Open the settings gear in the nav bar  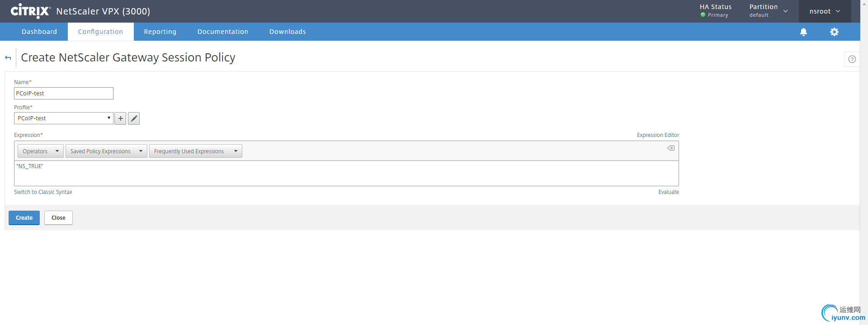tap(834, 32)
